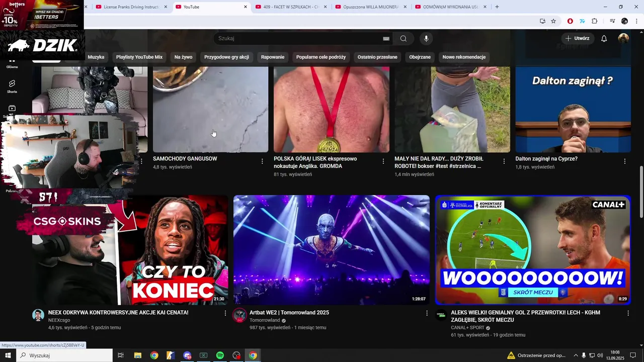This screenshot has width=644, height=362.
Task: Click the install app icon in the address bar
Action: [542, 21]
